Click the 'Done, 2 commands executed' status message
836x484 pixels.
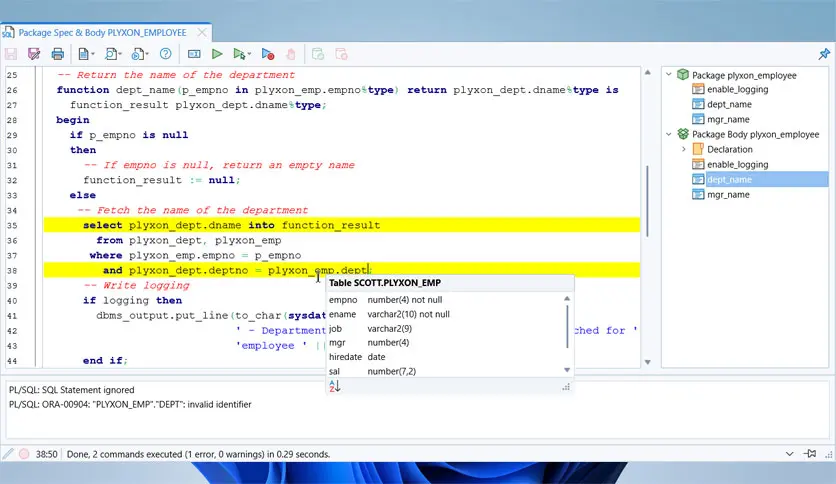[x=198, y=454]
